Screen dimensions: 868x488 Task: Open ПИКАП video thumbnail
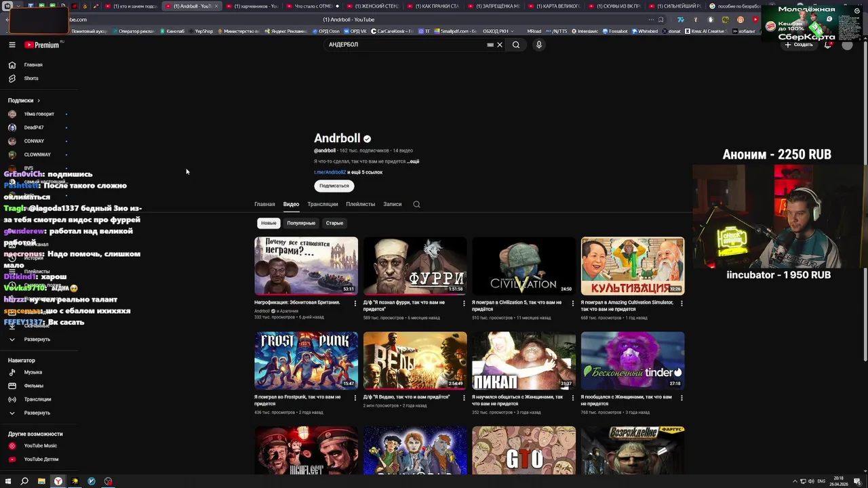(524, 361)
